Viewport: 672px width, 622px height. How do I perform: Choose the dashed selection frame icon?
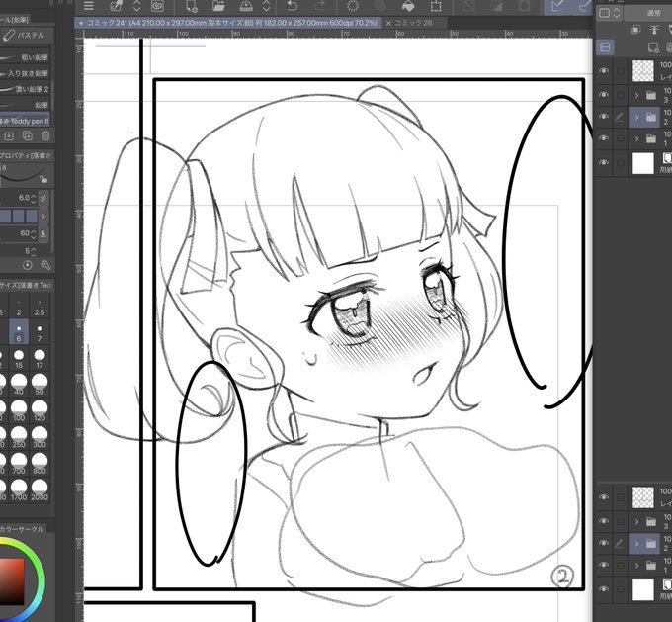(x=436, y=6)
